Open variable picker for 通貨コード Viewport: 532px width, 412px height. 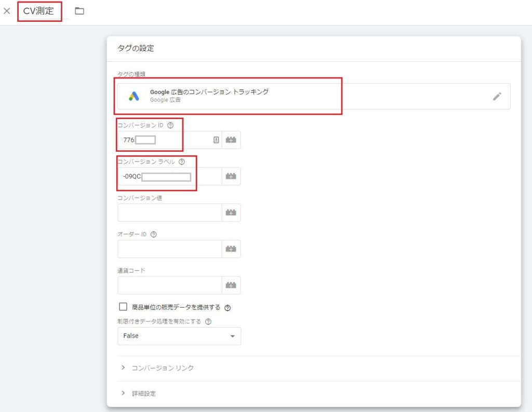pyautogui.click(x=231, y=285)
